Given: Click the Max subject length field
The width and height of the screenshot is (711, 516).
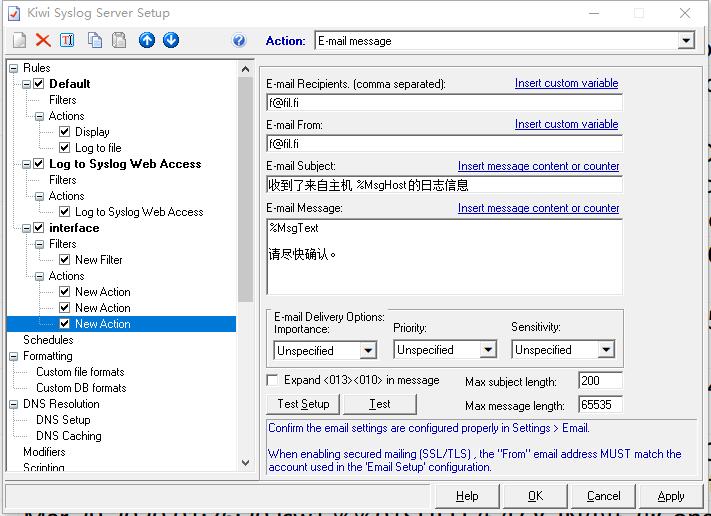Looking at the screenshot, I should coord(600,381).
